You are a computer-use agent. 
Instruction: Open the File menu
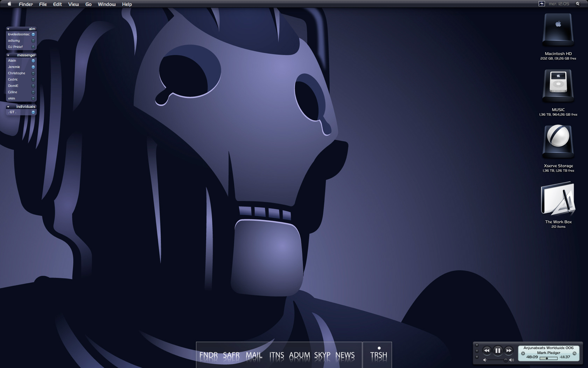click(43, 4)
